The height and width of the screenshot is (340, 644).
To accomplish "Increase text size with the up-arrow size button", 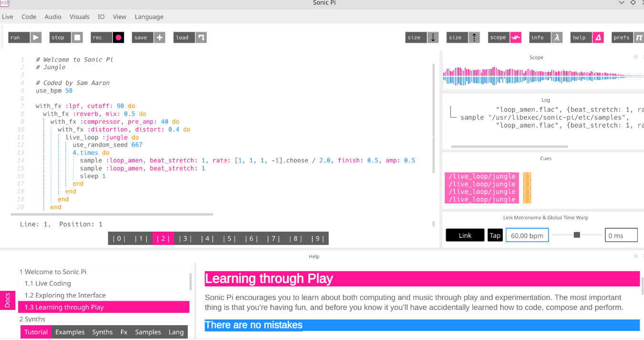I will pyautogui.click(x=463, y=38).
